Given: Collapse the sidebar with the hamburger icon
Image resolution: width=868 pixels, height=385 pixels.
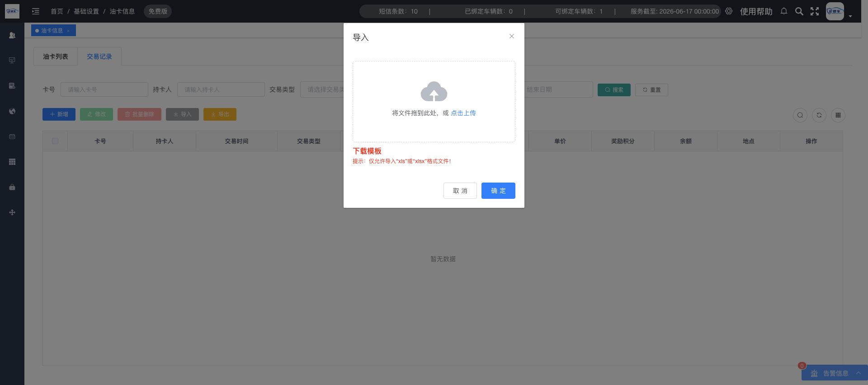Looking at the screenshot, I should click(36, 11).
